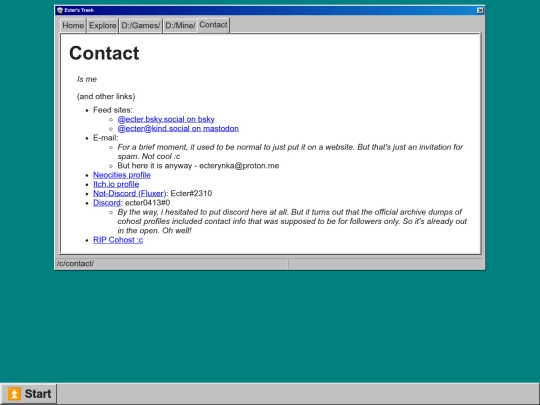Viewport: 540px width, 405px height.
Task: Click the Discord handle ecter0413#0
Action: point(147,203)
